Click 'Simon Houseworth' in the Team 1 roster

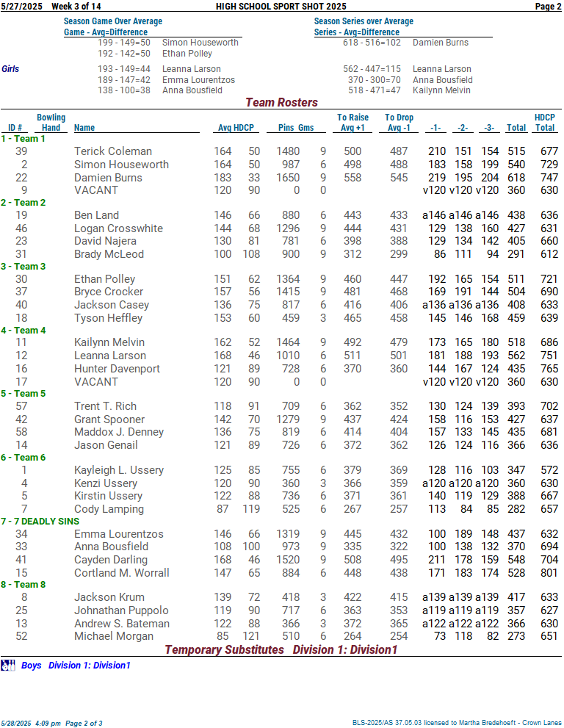[x=121, y=165]
